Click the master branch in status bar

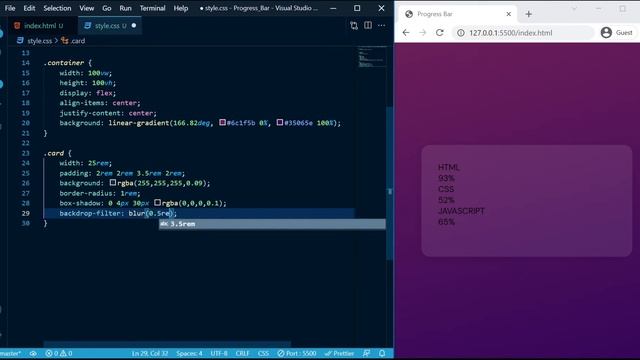(11, 353)
